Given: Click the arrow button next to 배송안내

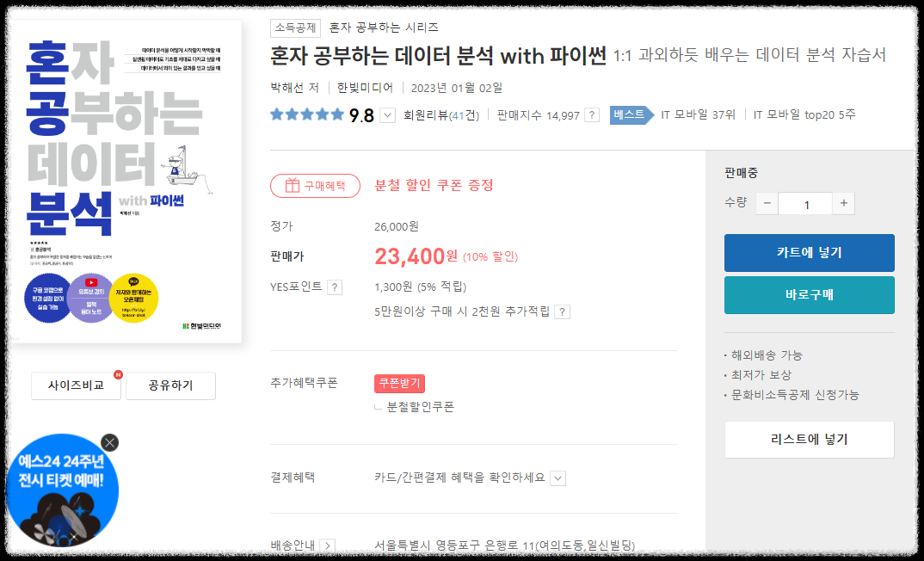Looking at the screenshot, I should coord(328,546).
